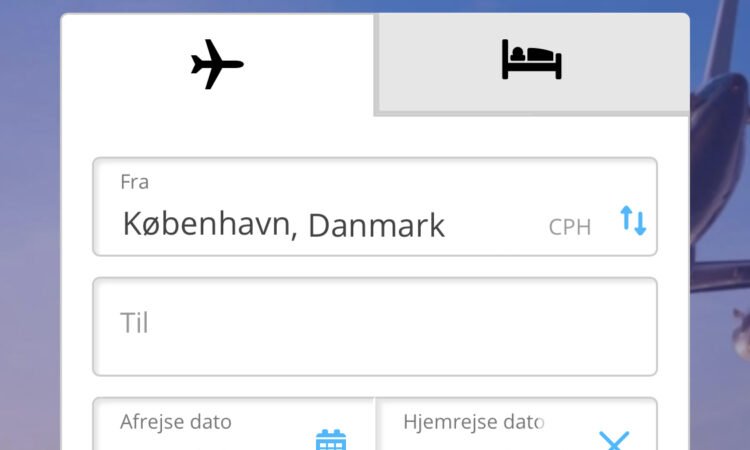The height and width of the screenshot is (450, 750).
Task: Click the Til placeholder text
Action: (134, 323)
